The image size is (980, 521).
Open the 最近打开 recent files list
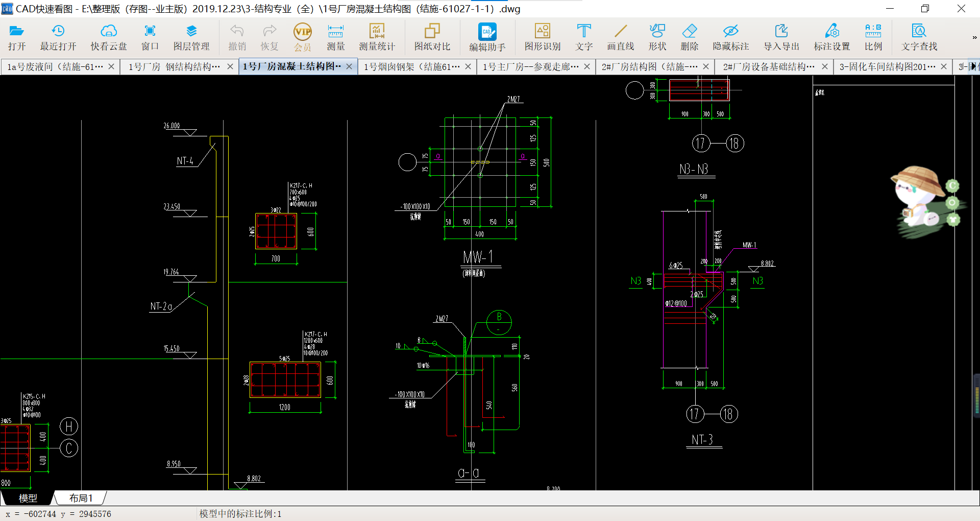58,37
